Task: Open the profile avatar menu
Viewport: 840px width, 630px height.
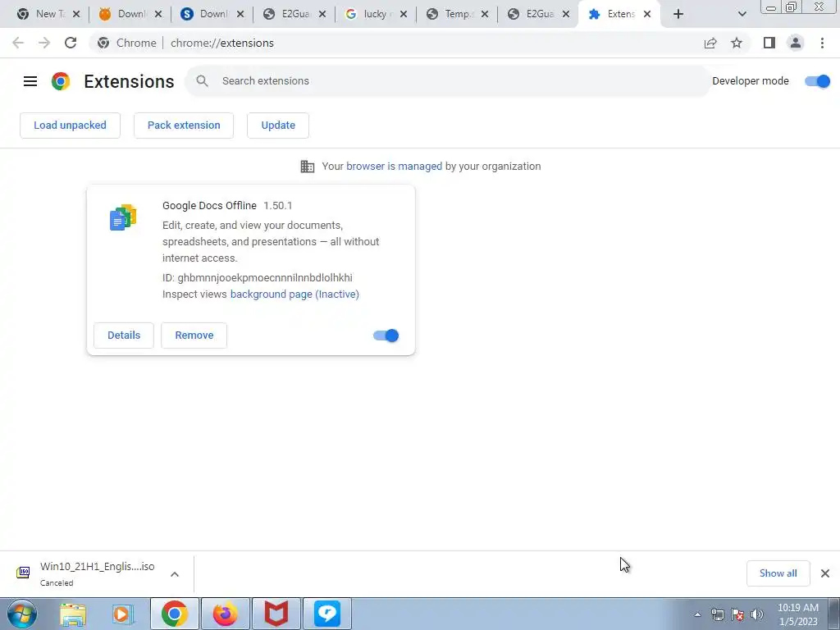Action: click(x=796, y=43)
